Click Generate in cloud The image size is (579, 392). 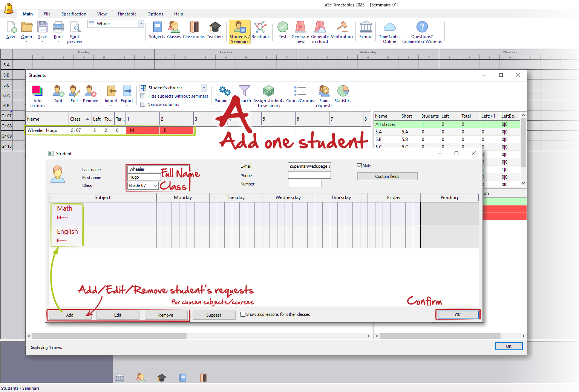point(320,32)
